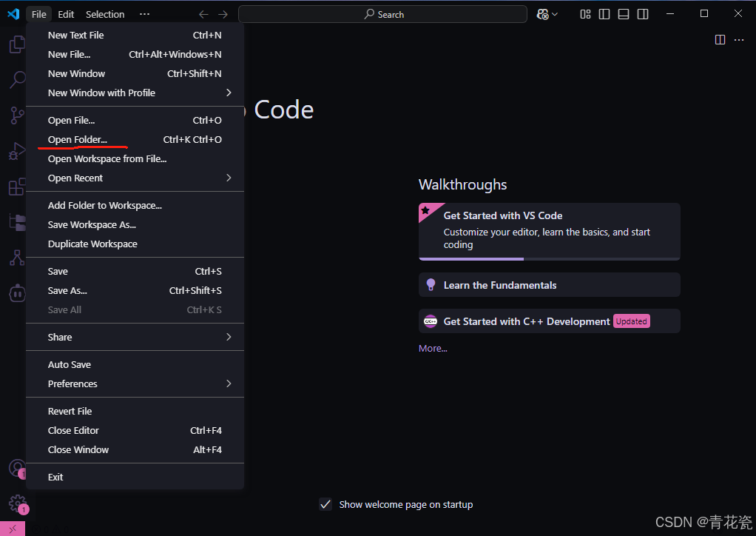Viewport: 756px width, 536px height.
Task: Open the Extensions view
Action: click(17, 187)
